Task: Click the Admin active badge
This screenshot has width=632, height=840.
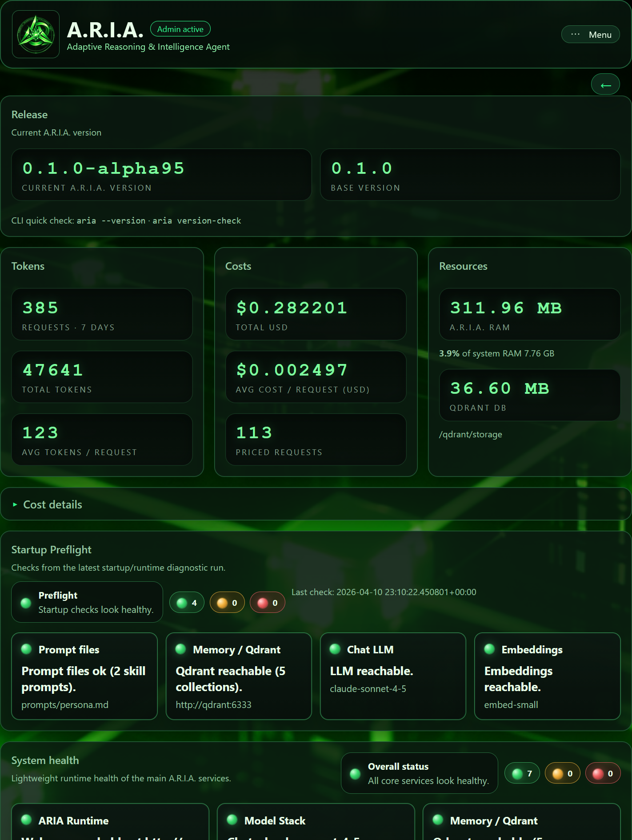Action: point(180,29)
